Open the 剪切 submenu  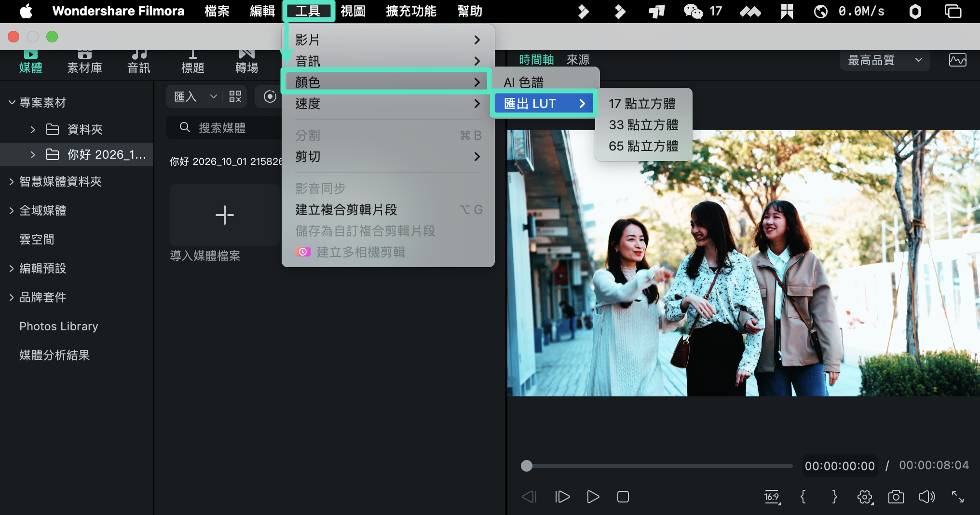coord(388,156)
